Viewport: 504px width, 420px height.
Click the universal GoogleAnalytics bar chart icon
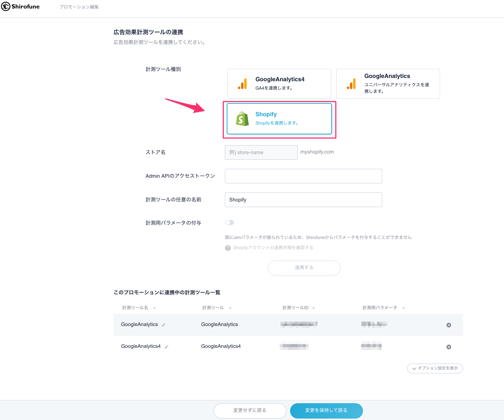pos(351,84)
